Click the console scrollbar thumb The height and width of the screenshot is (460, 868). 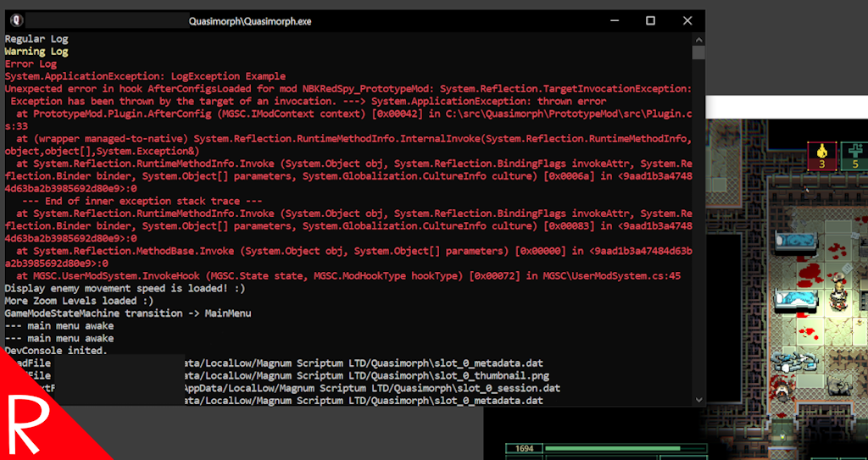(698, 52)
